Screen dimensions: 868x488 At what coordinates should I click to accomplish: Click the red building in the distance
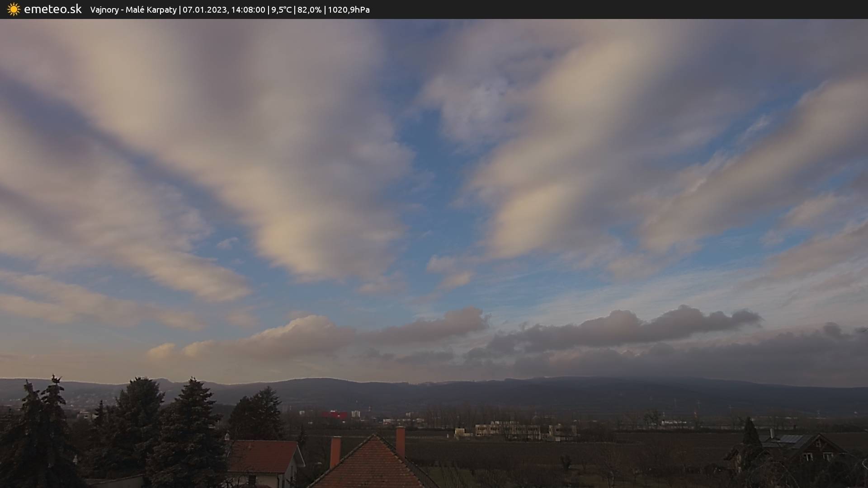click(335, 414)
